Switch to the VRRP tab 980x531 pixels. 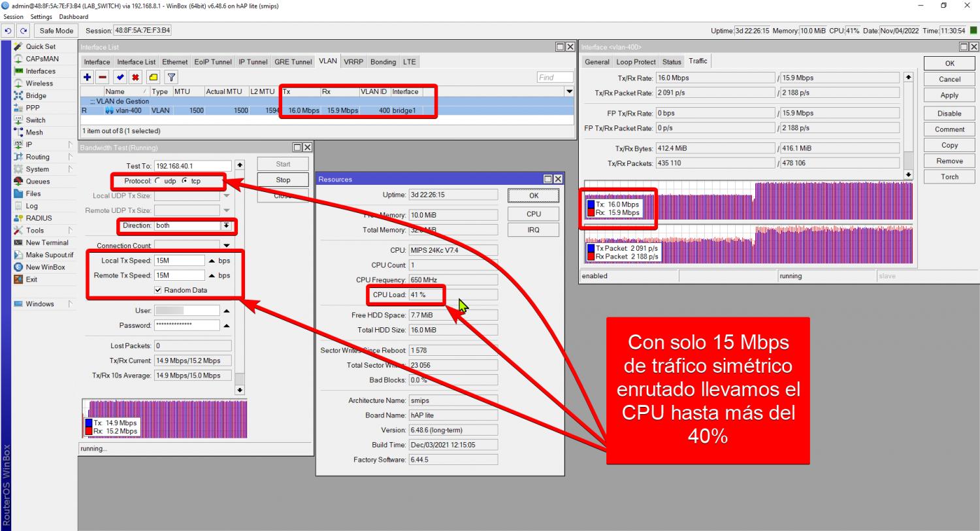pyautogui.click(x=353, y=62)
